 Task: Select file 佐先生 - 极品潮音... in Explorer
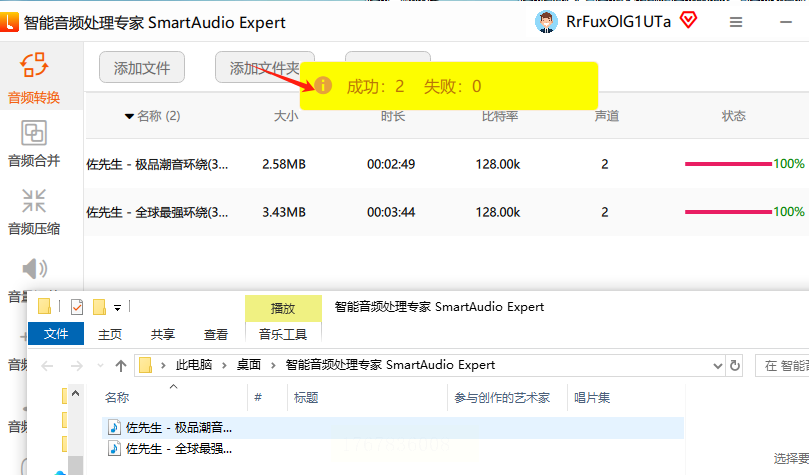(393, 428)
